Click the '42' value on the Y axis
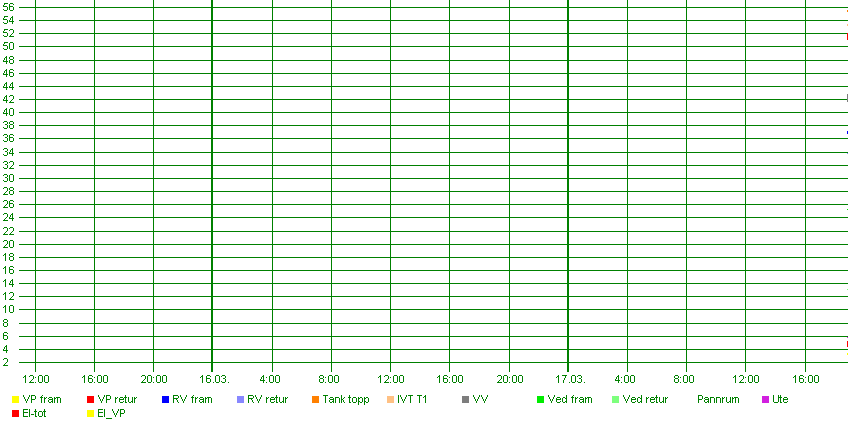Image resolution: width=848 pixels, height=426 pixels. 8,99
